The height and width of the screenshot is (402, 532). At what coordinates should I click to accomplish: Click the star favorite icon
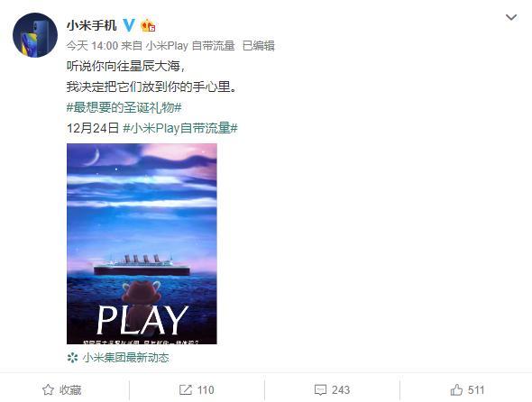pyautogui.click(x=48, y=389)
